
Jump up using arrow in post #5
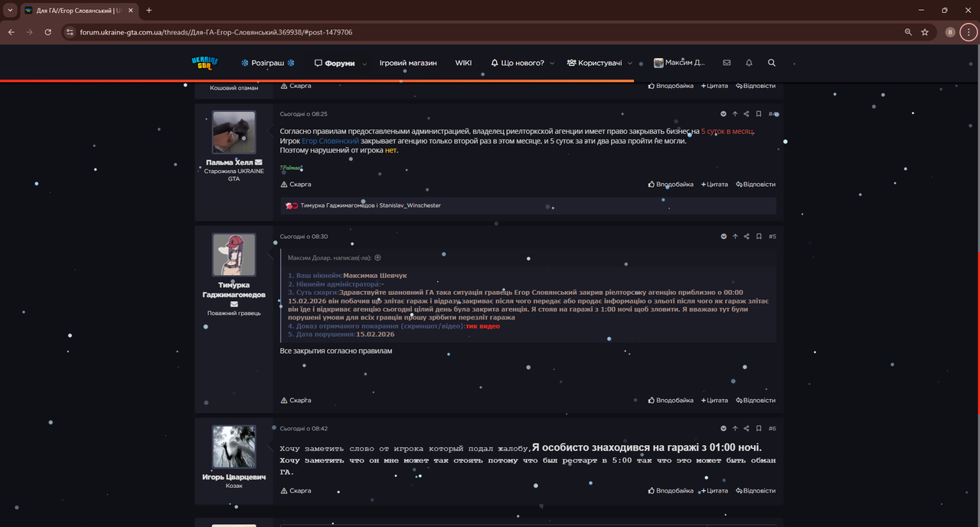click(735, 237)
